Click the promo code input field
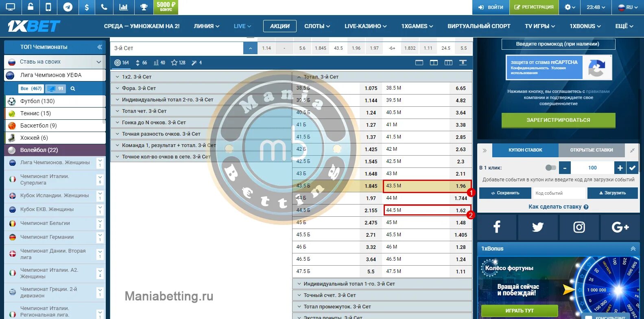The image size is (644, 319). 558,44
